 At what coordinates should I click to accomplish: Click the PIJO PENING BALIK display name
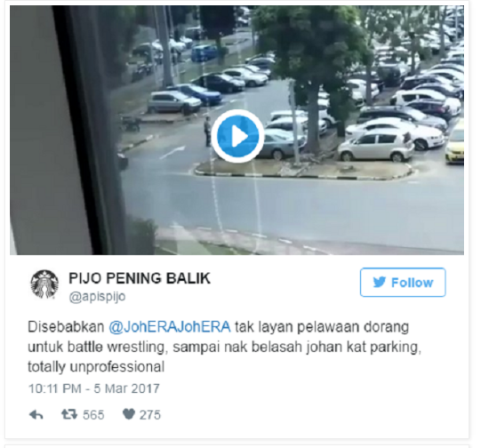tap(140, 278)
